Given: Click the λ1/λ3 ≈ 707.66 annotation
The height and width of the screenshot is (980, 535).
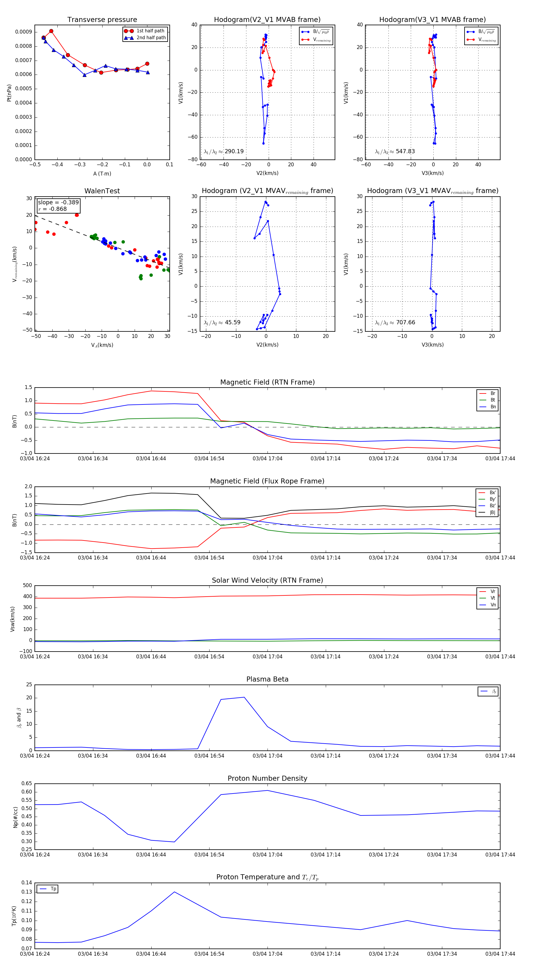Looking at the screenshot, I should pos(395,323).
